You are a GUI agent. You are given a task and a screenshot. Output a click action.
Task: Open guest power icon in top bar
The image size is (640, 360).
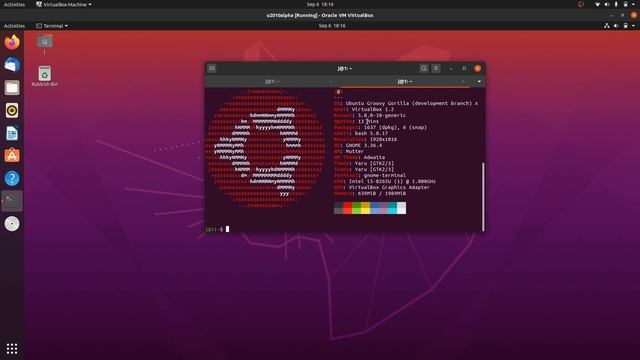pyautogui.click(x=625, y=26)
